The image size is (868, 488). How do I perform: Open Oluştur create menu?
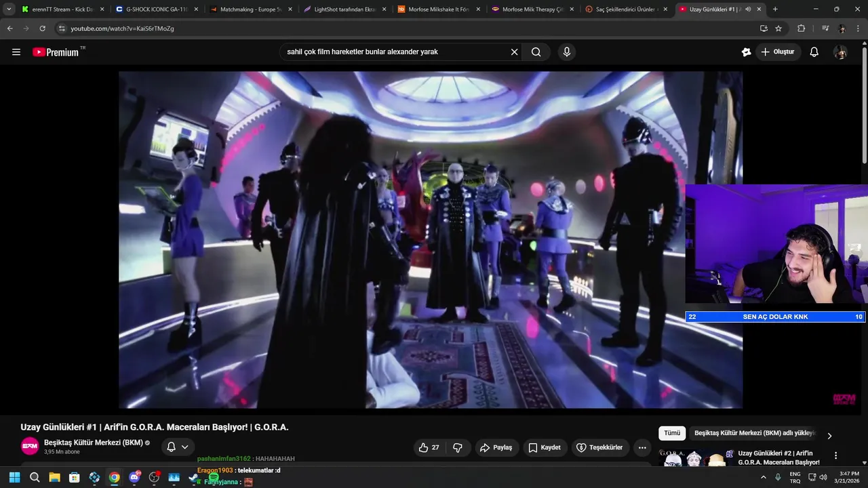[x=778, y=52]
